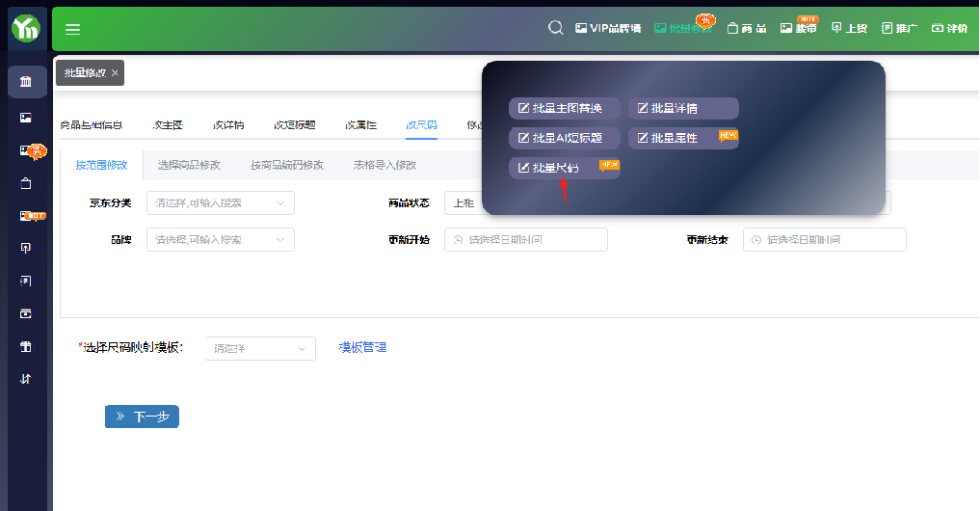Open the shopping bag icon in sidebar
Viewport: 980px width, 511px height.
[26, 182]
